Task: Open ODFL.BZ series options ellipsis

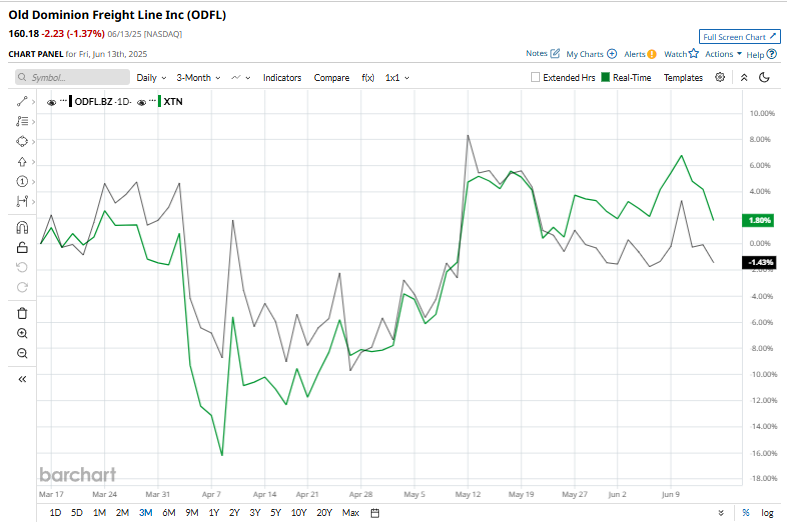Action: coord(63,101)
